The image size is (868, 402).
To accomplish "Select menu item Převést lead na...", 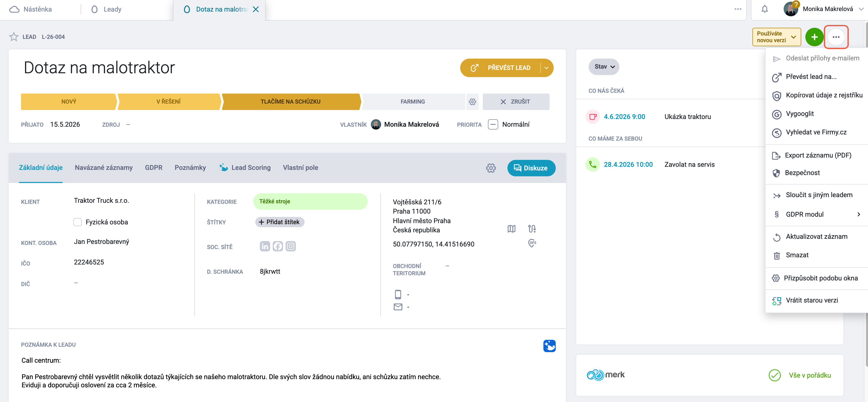I will click(x=816, y=77).
